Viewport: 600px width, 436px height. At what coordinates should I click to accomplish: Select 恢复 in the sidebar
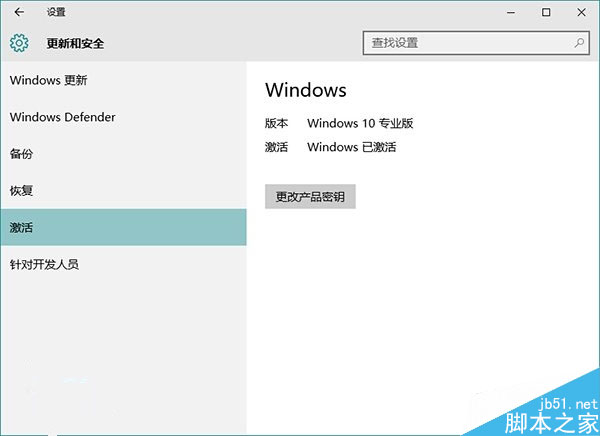pos(123,191)
